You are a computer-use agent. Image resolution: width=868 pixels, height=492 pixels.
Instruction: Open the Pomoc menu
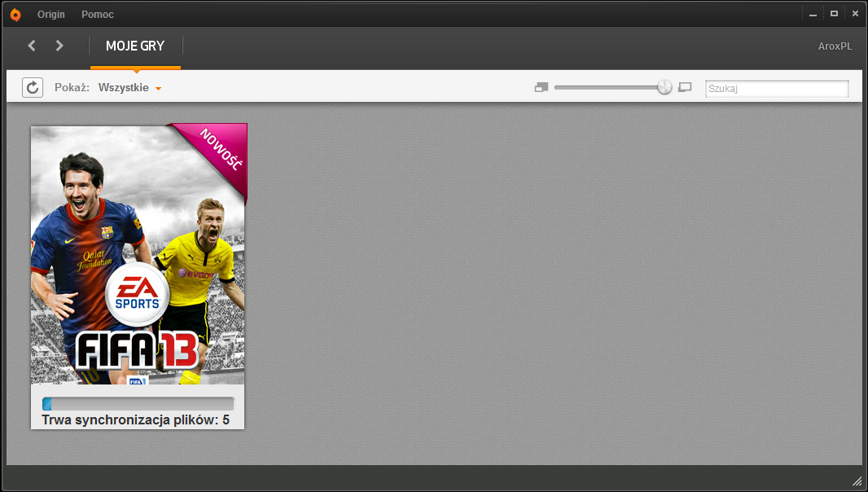pos(98,15)
